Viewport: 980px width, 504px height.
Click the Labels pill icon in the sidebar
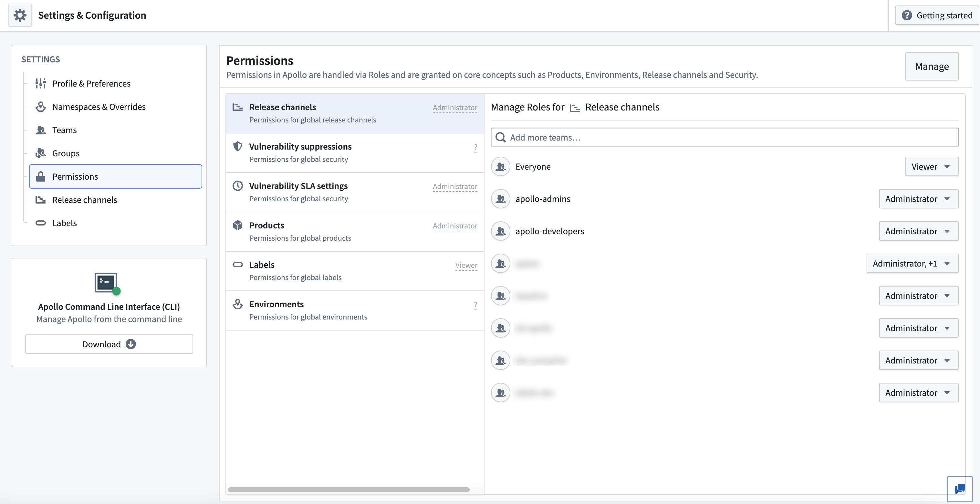coord(41,223)
